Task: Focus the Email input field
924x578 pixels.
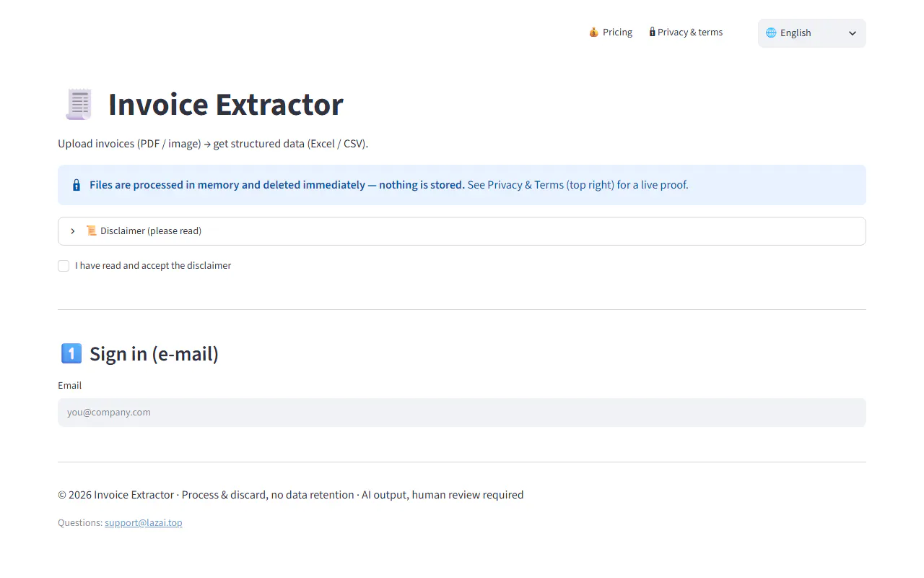Action: click(x=462, y=413)
